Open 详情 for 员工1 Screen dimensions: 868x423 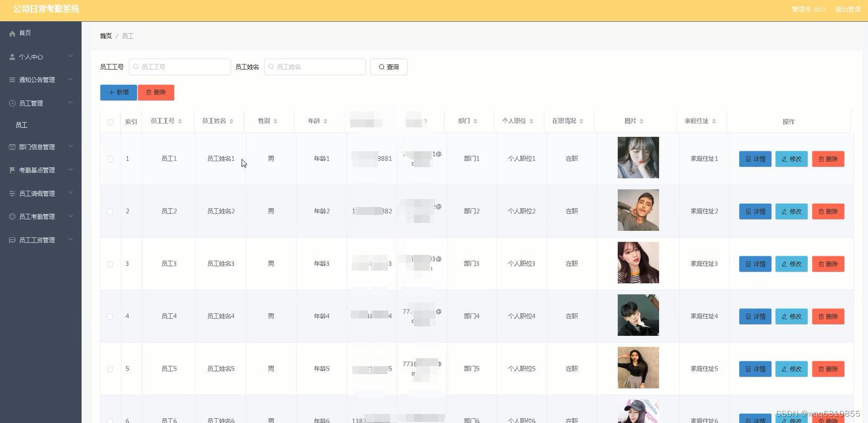(755, 159)
